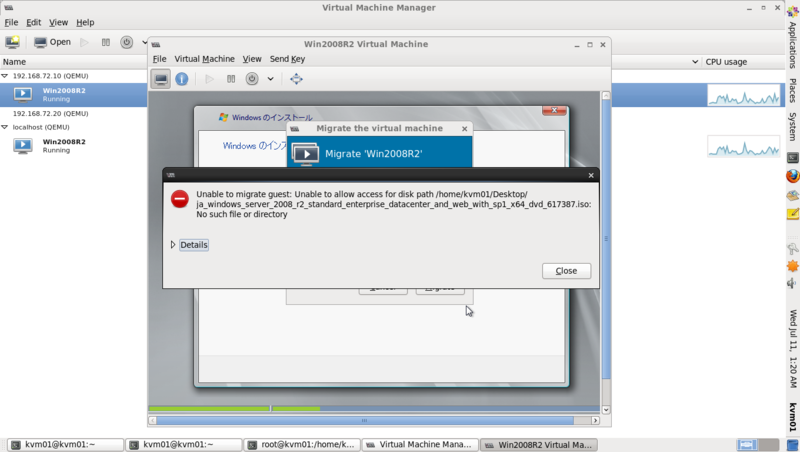Open column options dropdown near CPU usage
The height and width of the screenshot is (452, 800).
pos(695,62)
